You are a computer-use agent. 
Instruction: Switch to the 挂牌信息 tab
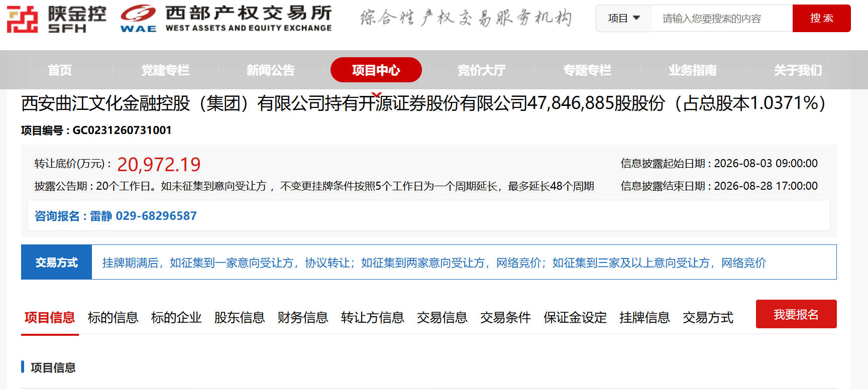click(x=645, y=317)
